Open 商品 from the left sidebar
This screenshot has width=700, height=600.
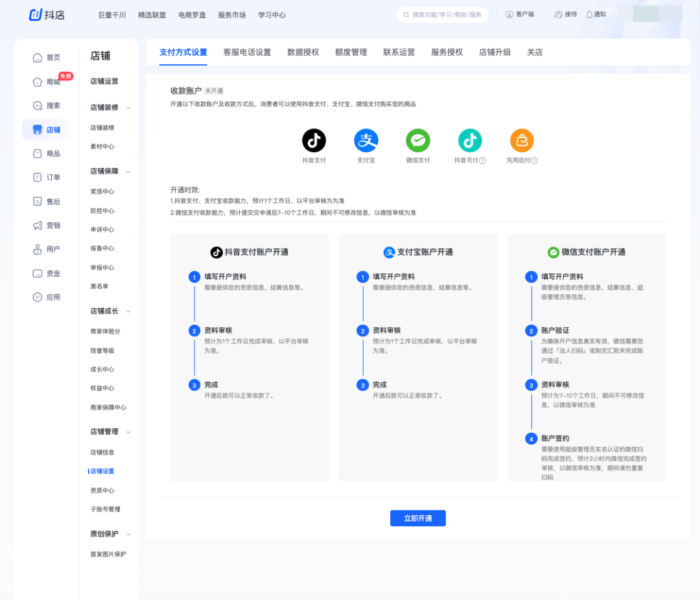point(45,153)
